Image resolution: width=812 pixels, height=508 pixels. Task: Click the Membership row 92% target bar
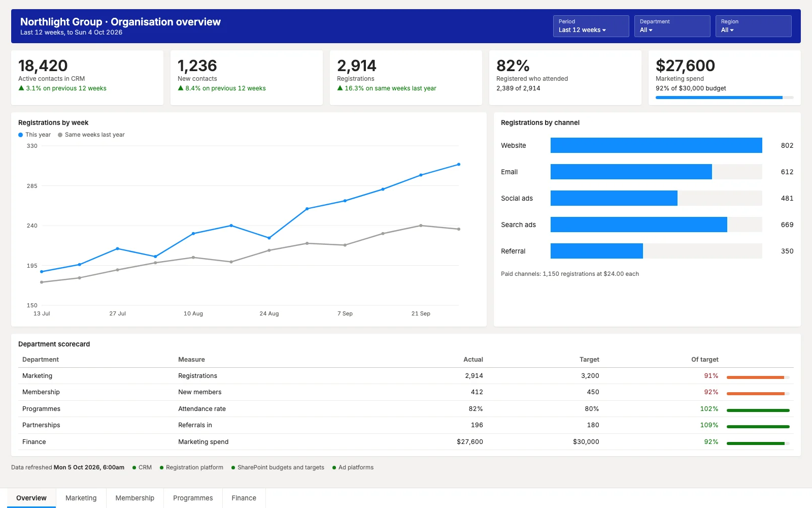758,394
